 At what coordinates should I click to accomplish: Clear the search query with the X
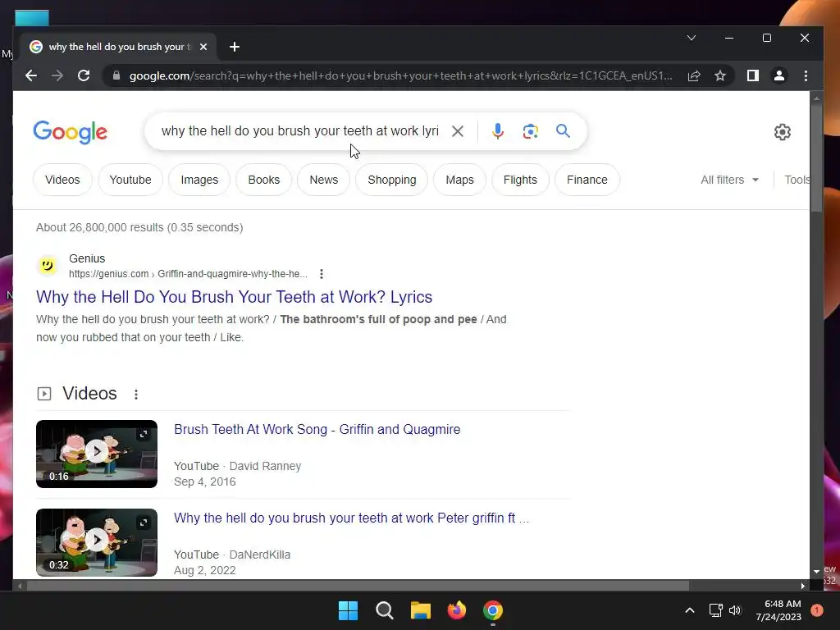coord(458,131)
